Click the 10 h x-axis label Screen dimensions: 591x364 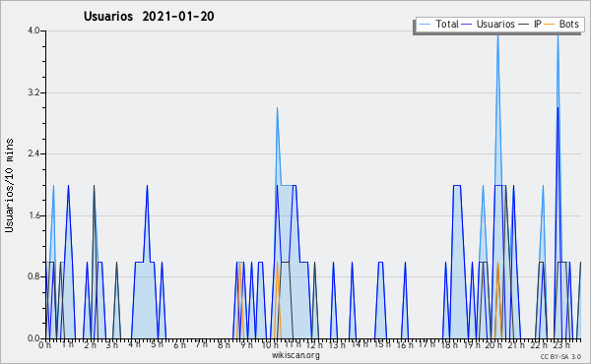click(x=270, y=345)
